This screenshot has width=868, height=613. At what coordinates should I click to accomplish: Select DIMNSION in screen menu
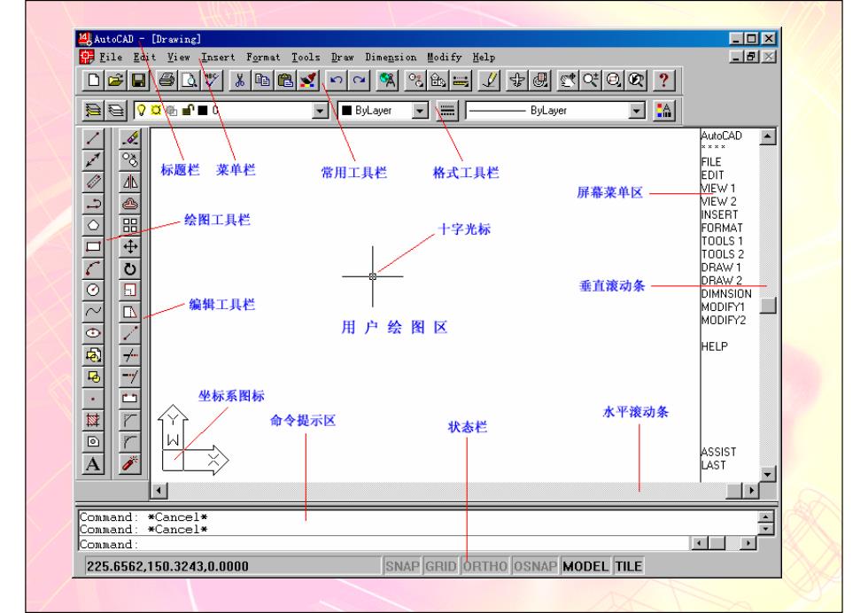[x=726, y=293]
